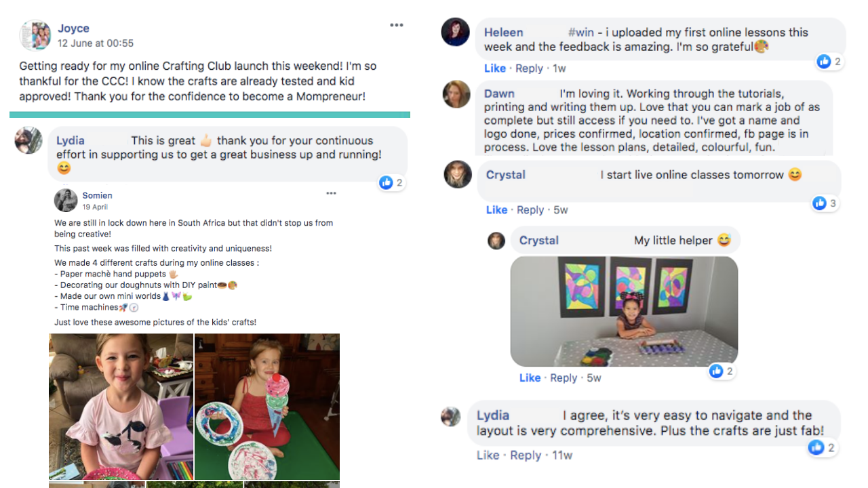Click Somien's profile picture
This screenshot has width=868, height=488.
pyautogui.click(x=66, y=201)
